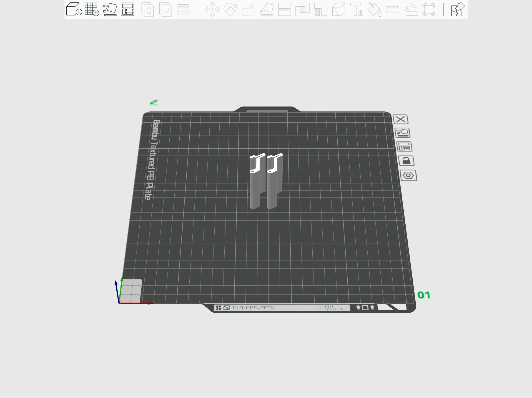The height and width of the screenshot is (398, 532).
Task: Select the Move tool
Action: tap(212, 10)
